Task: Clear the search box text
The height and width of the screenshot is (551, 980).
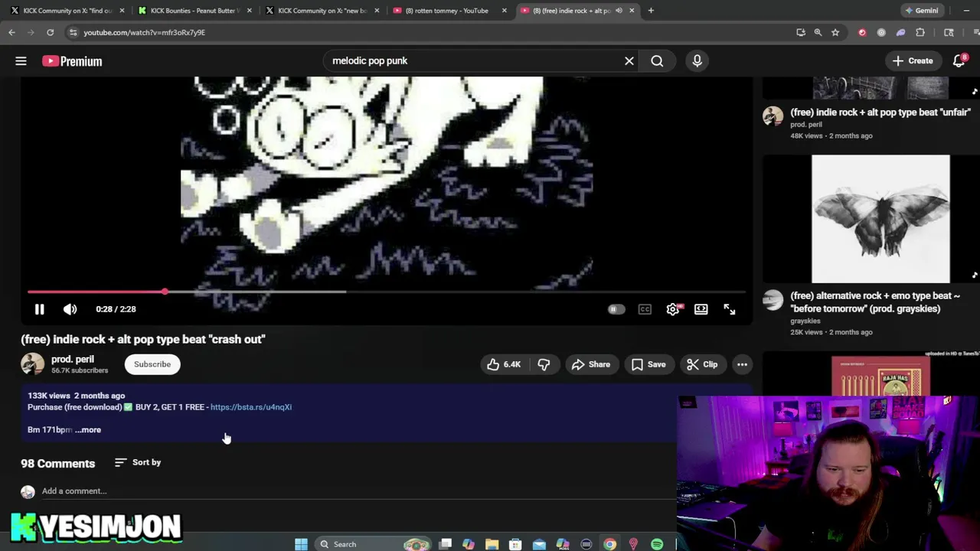Action: 629,60
